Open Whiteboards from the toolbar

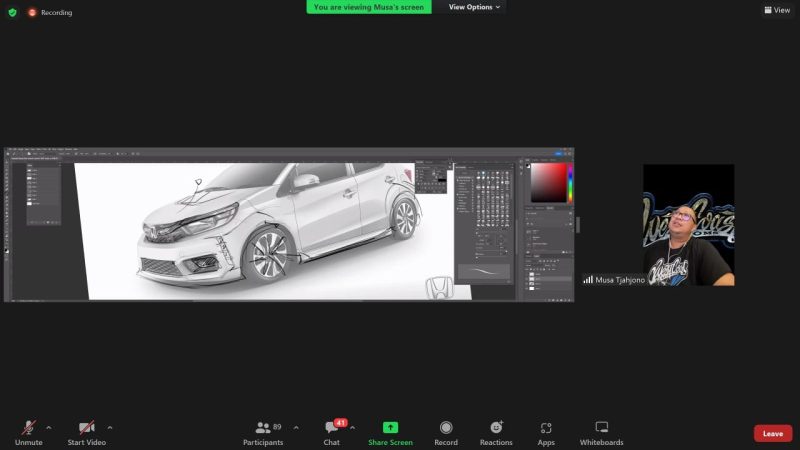coord(601,428)
